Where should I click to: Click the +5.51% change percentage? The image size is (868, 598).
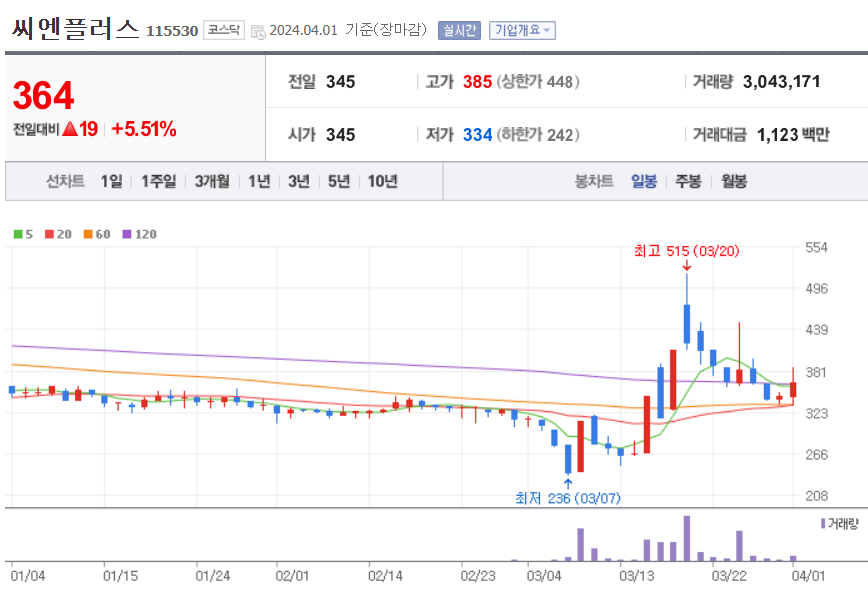[x=144, y=129]
